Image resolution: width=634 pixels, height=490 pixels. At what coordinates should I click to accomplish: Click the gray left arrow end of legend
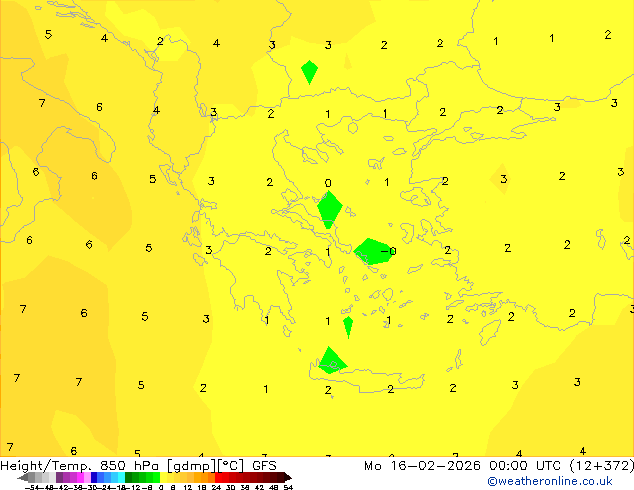tap(22, 478)
